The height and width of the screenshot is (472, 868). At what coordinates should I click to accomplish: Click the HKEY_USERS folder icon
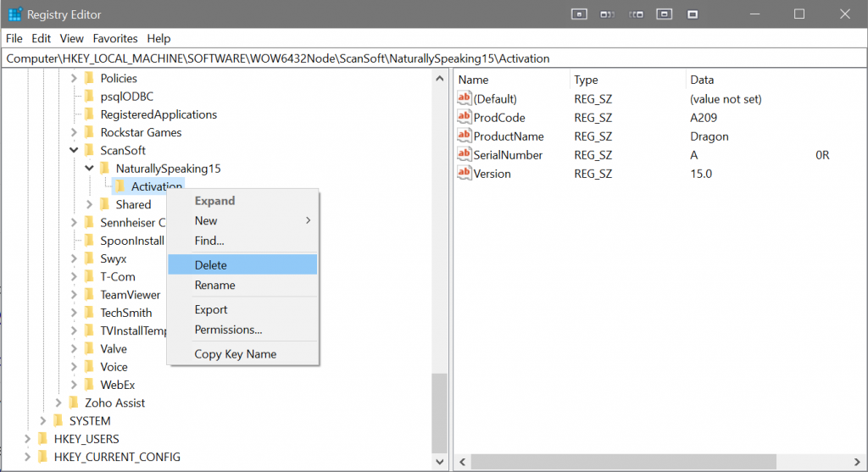[x=42, y=439]
